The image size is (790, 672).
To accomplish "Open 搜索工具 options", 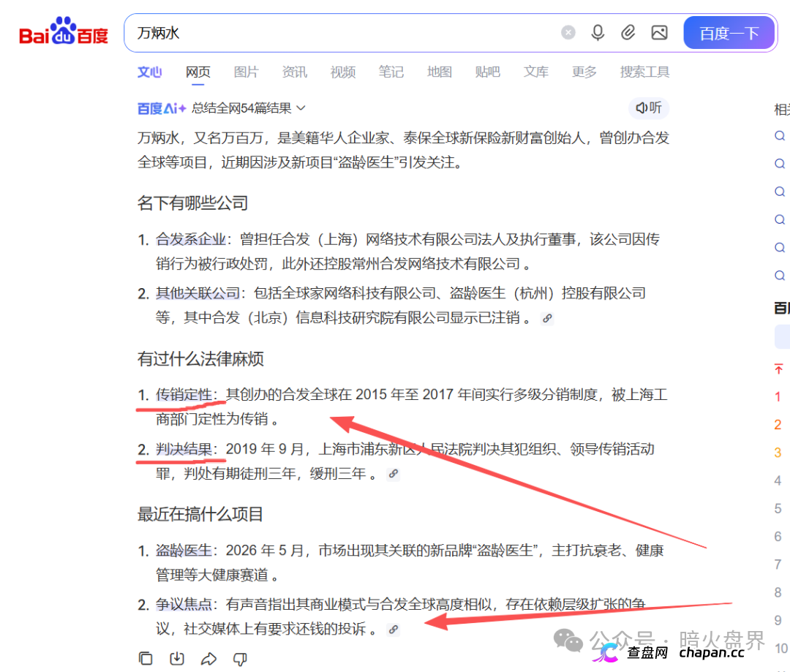I will coord(644,72).
